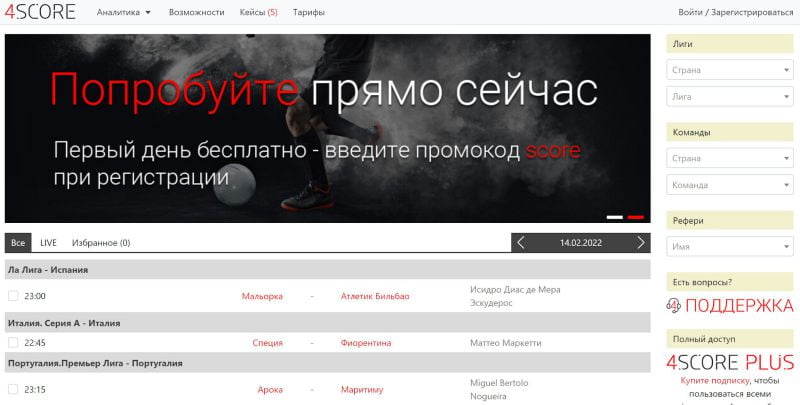Image resolution: width=800 pixels, height=405 pixels.
Task: Click the promo banner image
Action: (x=328, y=128)
